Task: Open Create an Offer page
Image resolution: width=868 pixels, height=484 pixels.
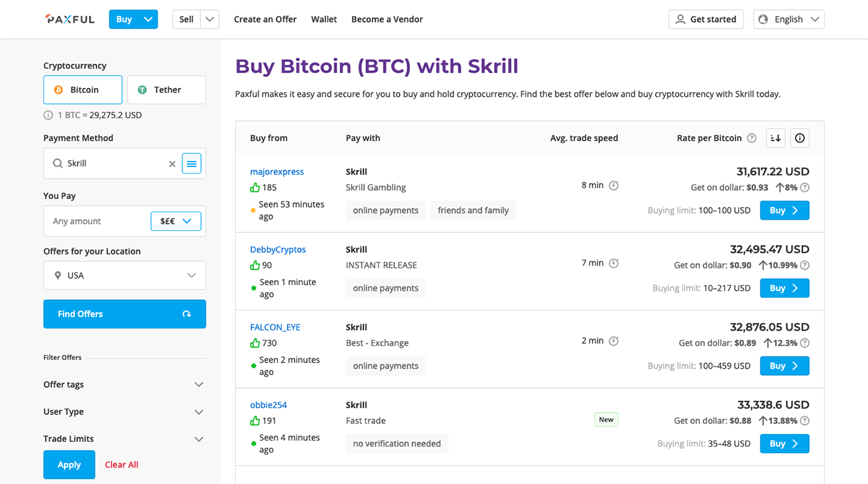Action: [265, 19]
